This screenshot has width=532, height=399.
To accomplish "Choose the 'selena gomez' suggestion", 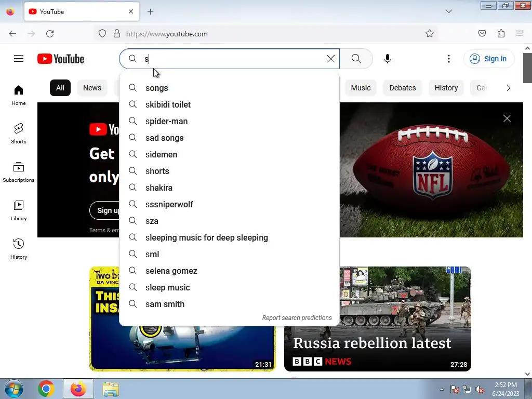I will [229, 271].
